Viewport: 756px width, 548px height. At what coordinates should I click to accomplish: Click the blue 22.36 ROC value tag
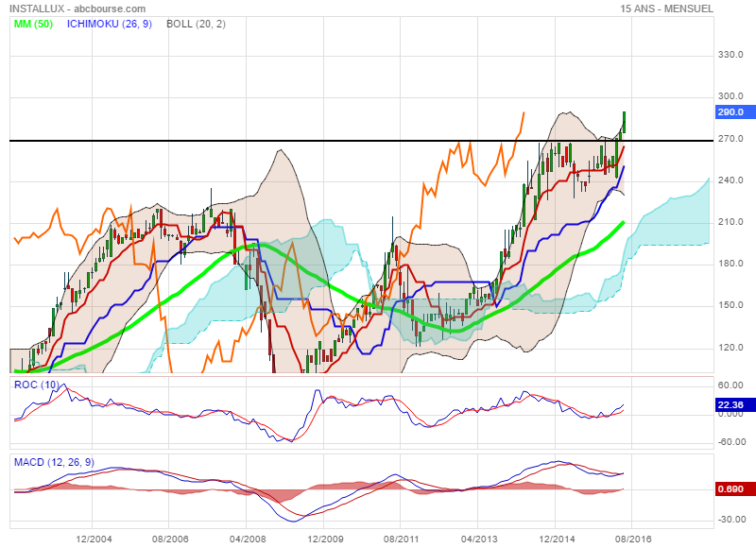735,404
